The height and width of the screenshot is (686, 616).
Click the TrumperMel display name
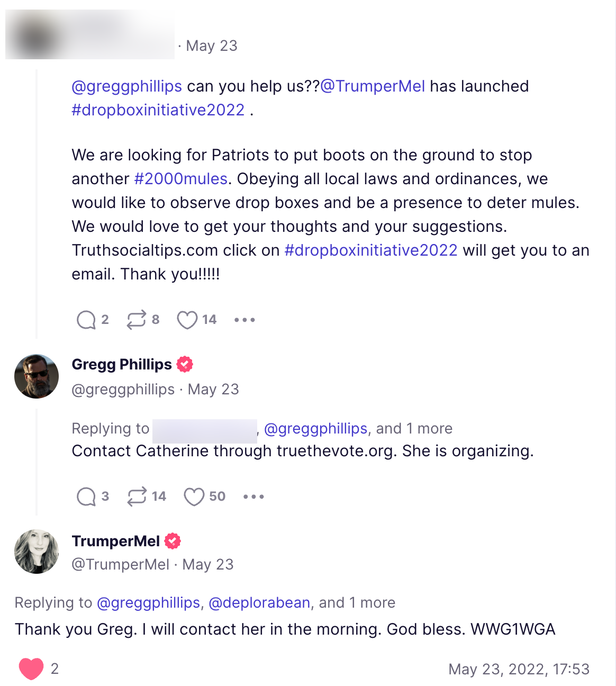tap(116, 541)
